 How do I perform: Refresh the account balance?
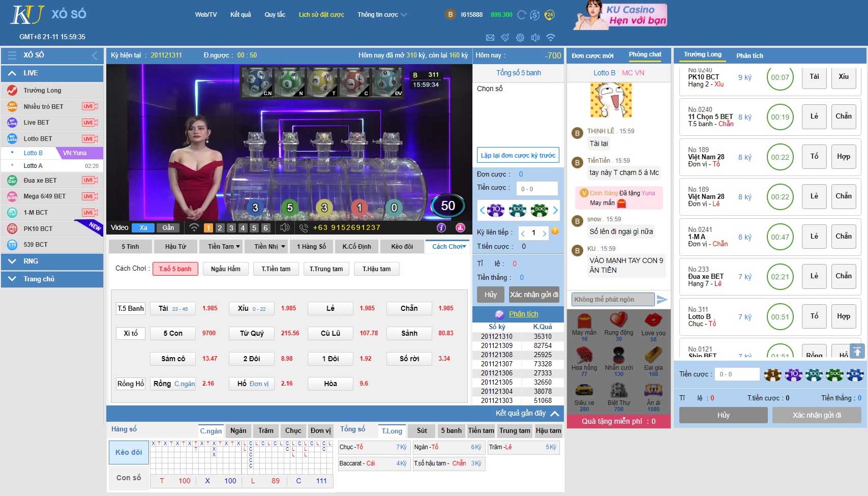(x=521, y=15)
